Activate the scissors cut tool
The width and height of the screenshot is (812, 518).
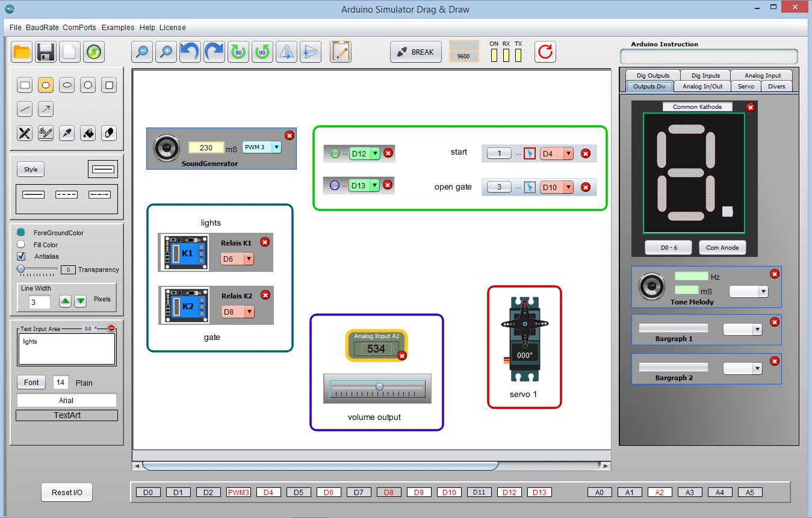point(24,133)
